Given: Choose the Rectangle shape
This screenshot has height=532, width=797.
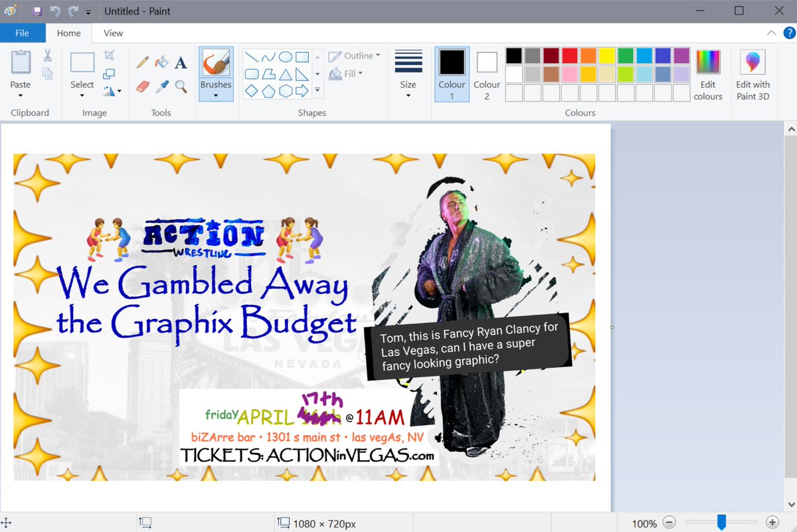Looking at the screenshot, I should point(302,56).
